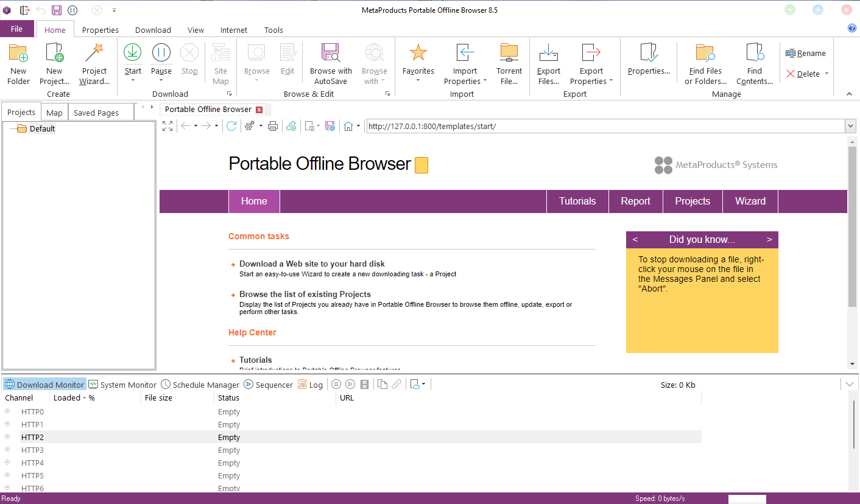Go to the home page icon
Image resolution: width=860 pixels, height=504 pixels.
tap(348, 126)
